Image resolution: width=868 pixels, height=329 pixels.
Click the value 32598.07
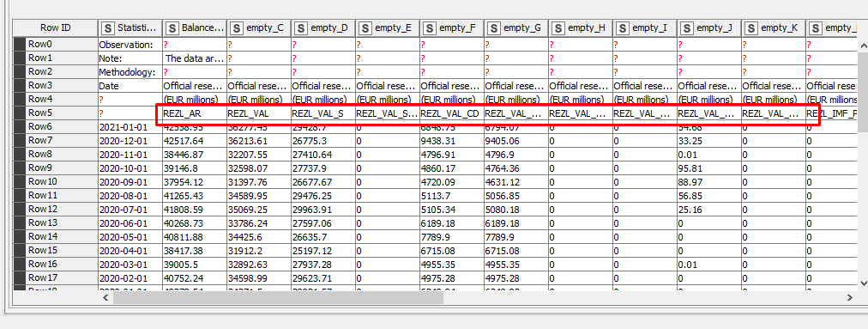click(x=258, y=168)
